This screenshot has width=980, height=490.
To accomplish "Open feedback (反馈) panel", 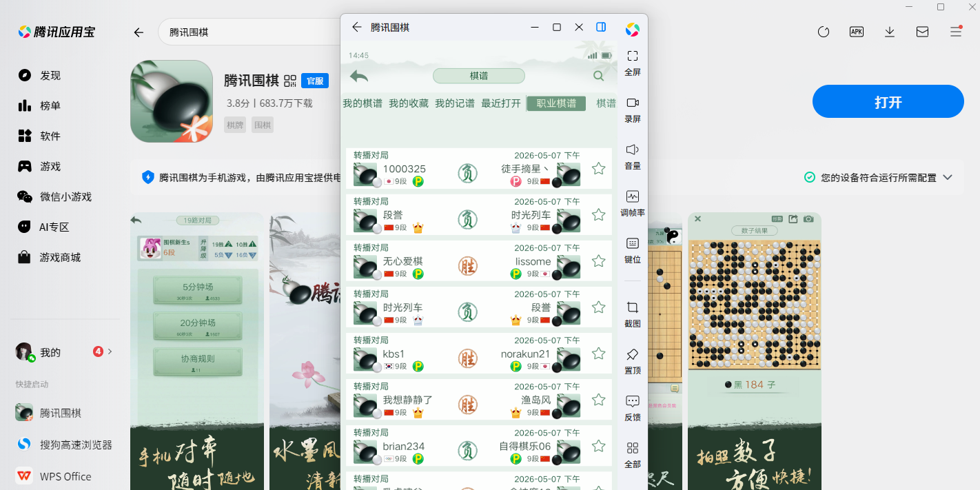I will (633, 407).
